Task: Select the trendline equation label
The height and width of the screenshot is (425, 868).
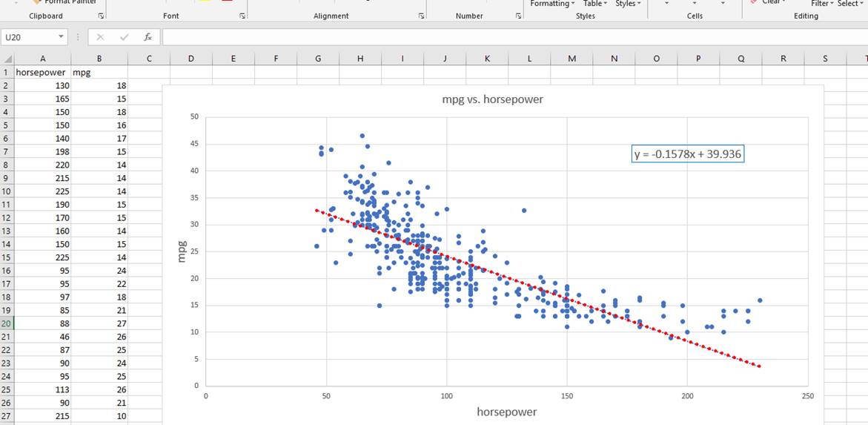Action: pos(688,154)
